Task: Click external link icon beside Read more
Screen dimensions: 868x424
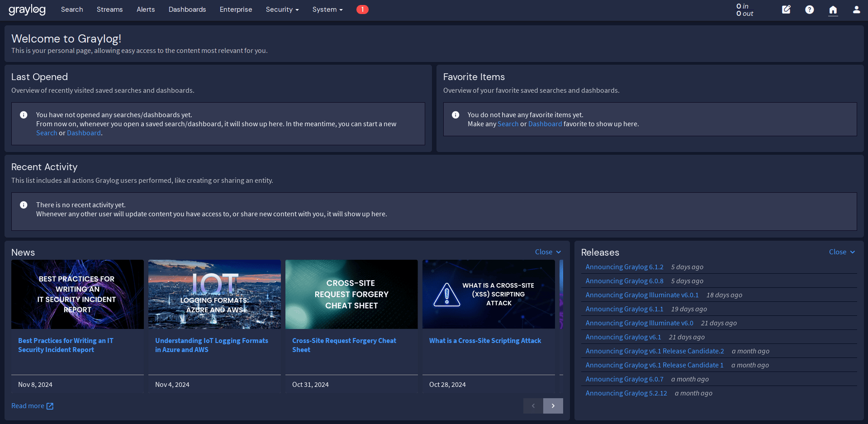Action: coord(50,406)
